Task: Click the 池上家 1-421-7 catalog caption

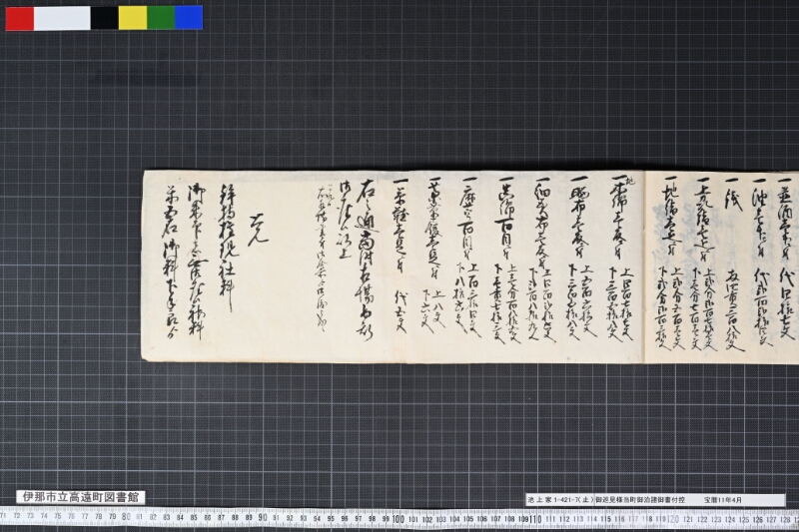Action: 559,500
